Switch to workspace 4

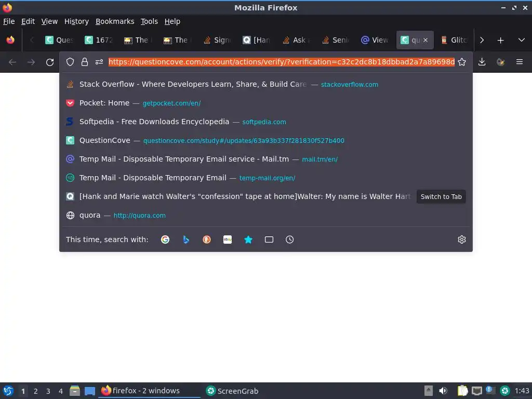[x=61, y=391]
